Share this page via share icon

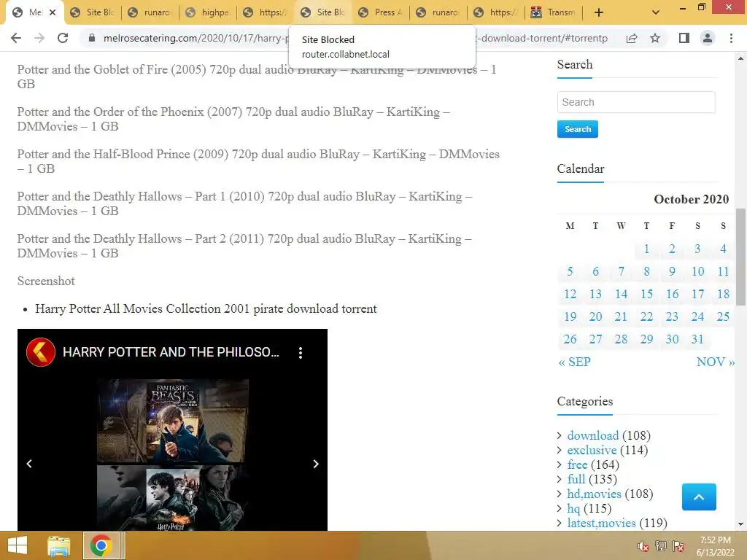(632, 38)
